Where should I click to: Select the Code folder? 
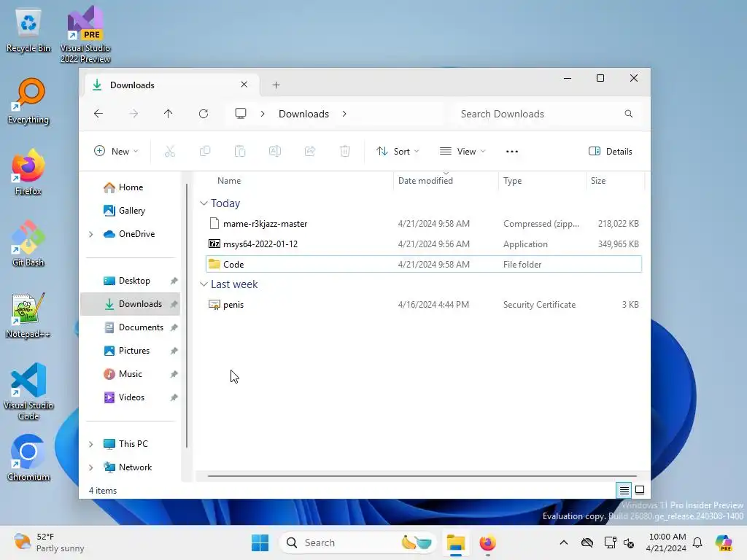click(424, 264)
